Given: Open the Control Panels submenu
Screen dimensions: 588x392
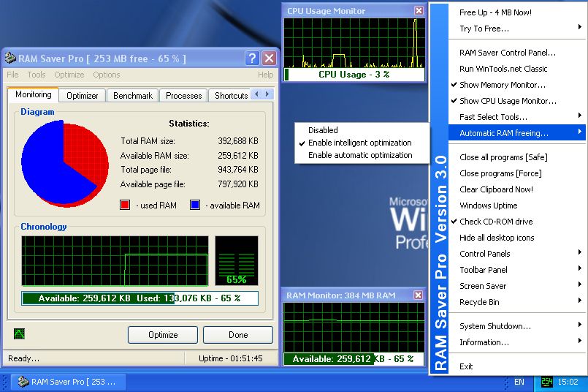Looking at the screenshot, I should 484,254.
